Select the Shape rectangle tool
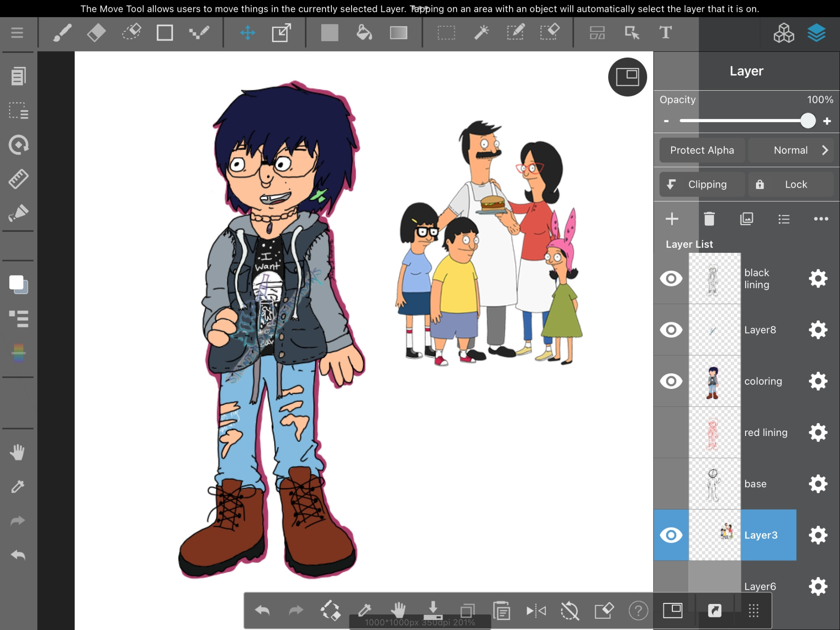840x630 pixels. [165, 33]
